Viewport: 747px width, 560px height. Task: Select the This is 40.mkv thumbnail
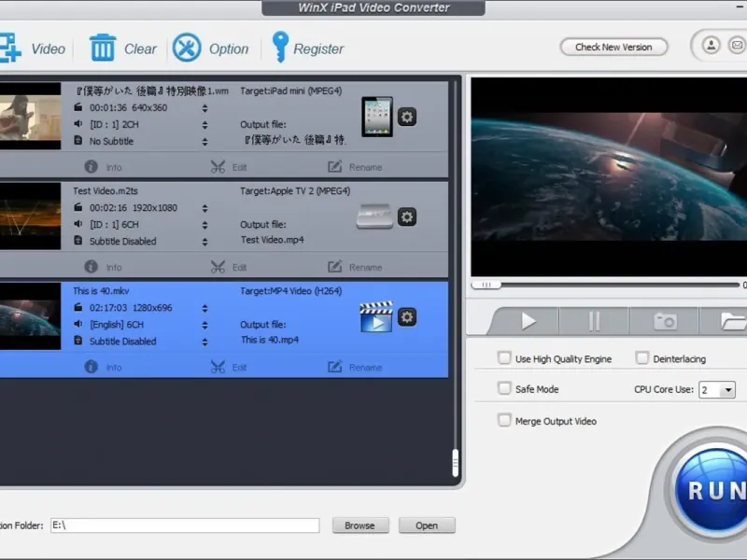point(30,316)
